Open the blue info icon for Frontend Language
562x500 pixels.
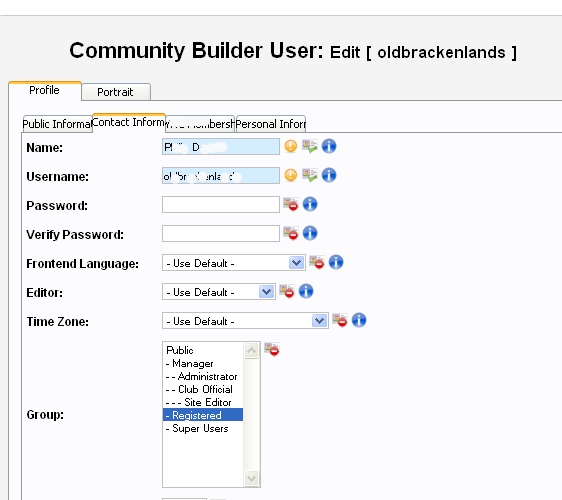(336, 262)
